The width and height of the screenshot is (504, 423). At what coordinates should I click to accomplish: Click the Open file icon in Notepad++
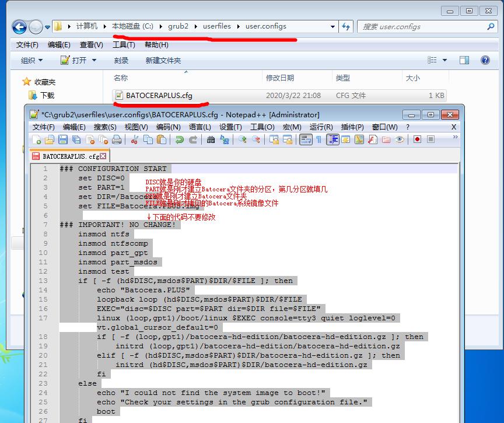point(50,139)
